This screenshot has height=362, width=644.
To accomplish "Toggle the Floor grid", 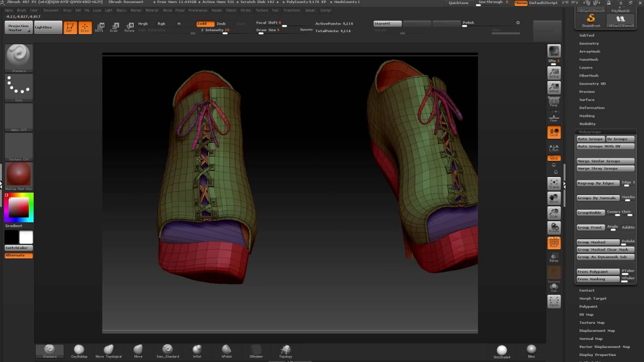I will (x=554, y=117).
